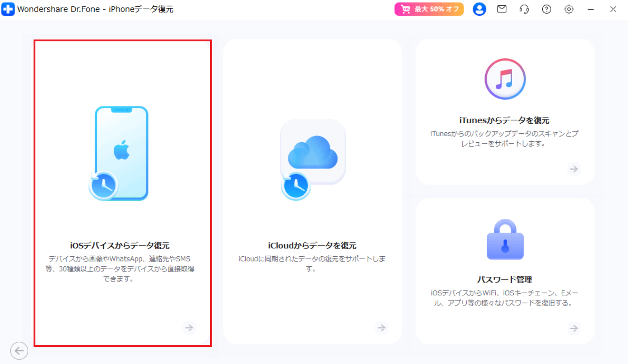Click arrow on iCloud recovery card

pos(382,328)
